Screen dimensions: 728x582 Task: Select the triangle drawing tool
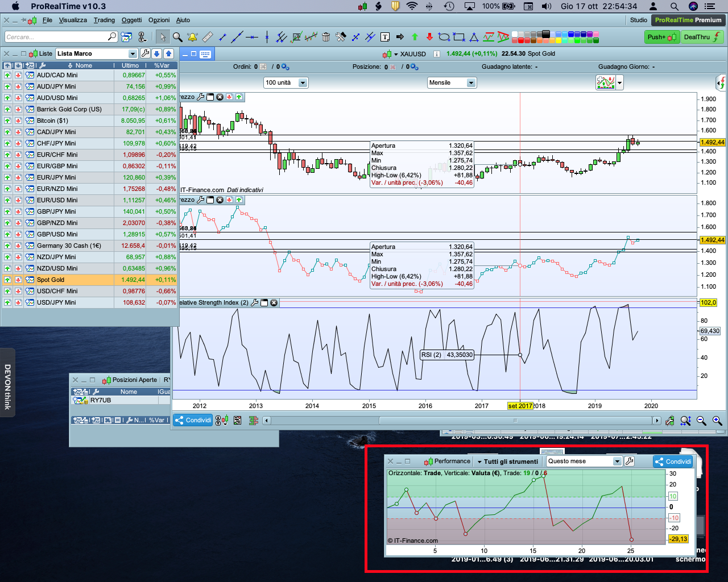point(474,37)
